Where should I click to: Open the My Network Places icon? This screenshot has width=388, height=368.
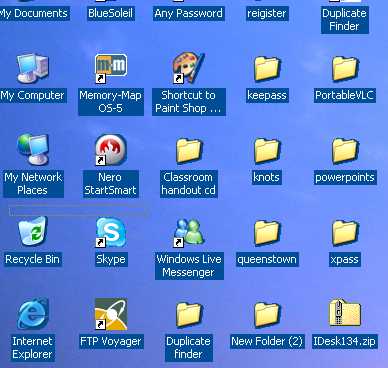33,150
